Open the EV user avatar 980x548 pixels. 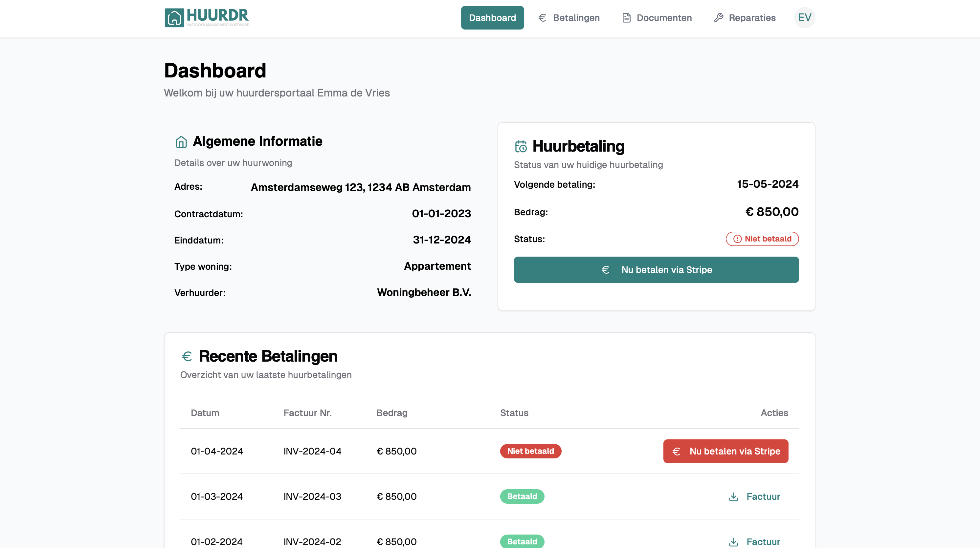tap(805, 17)
